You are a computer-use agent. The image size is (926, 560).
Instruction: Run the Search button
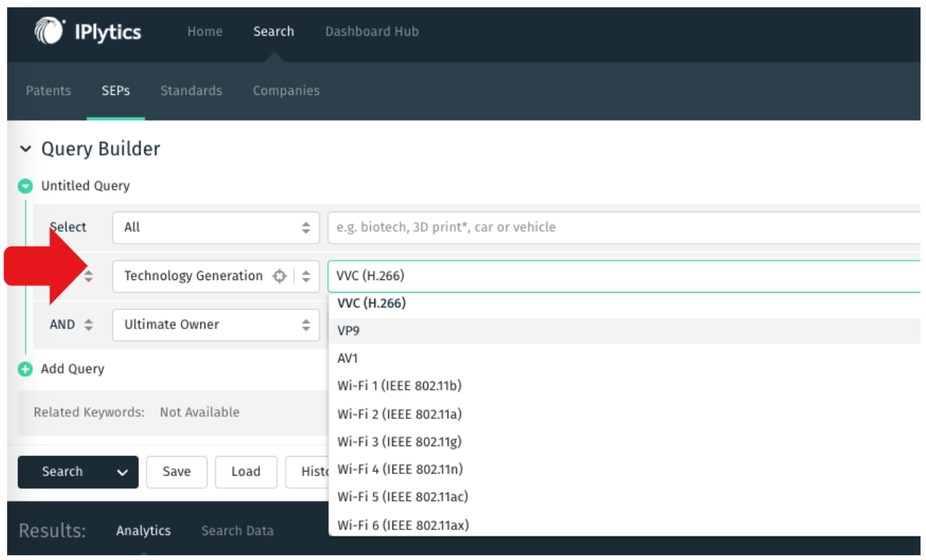pos(62,472)
